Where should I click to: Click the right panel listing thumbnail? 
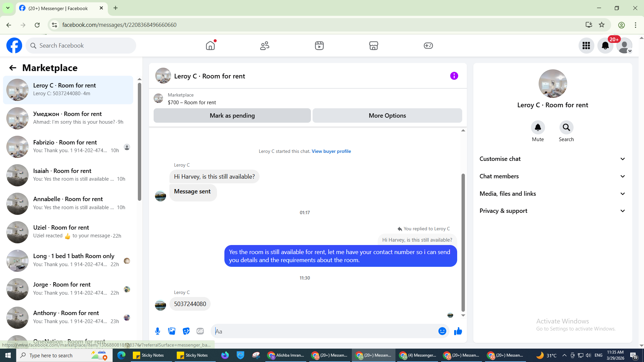coord(553,84)
